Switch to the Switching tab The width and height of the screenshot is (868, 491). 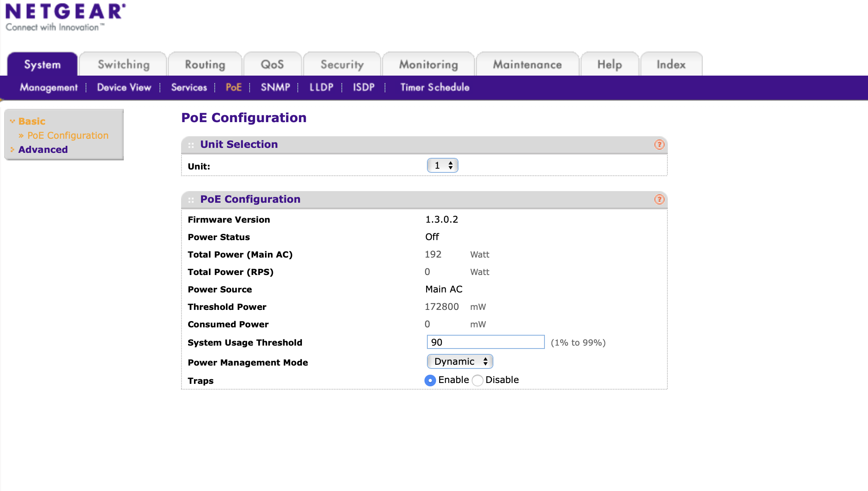coord(123,64)
